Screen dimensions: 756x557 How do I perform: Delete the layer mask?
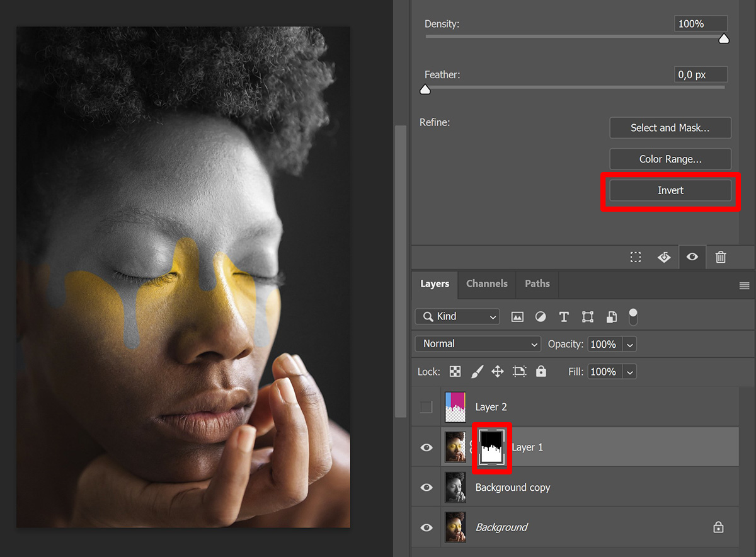pos(721,257)
